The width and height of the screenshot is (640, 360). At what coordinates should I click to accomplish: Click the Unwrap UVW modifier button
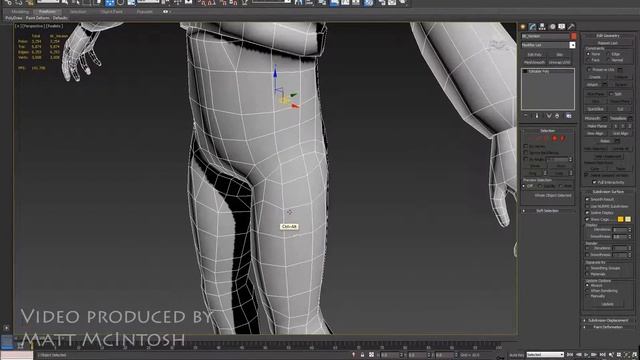pyautogui.click(x=560, y=62)
